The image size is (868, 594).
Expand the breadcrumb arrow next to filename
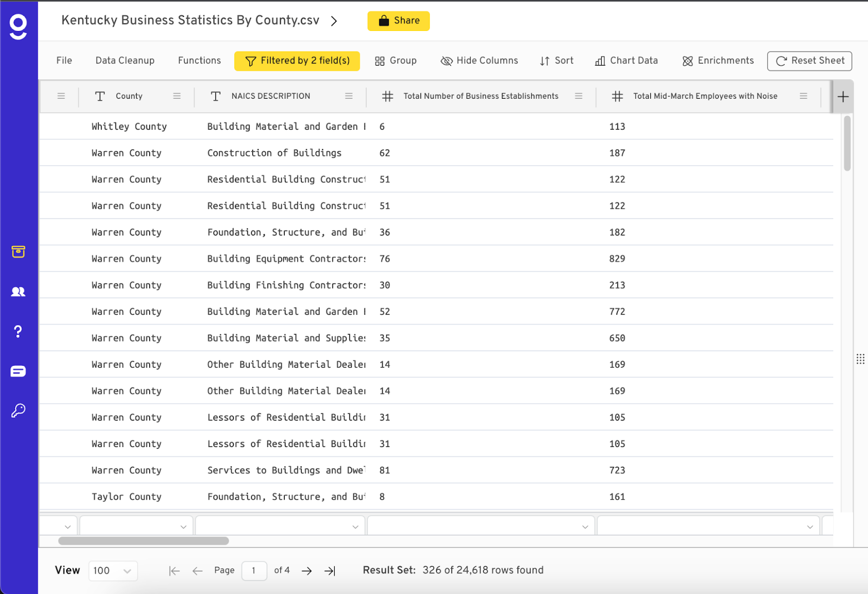pyautogui.click(x=335, y=21)
